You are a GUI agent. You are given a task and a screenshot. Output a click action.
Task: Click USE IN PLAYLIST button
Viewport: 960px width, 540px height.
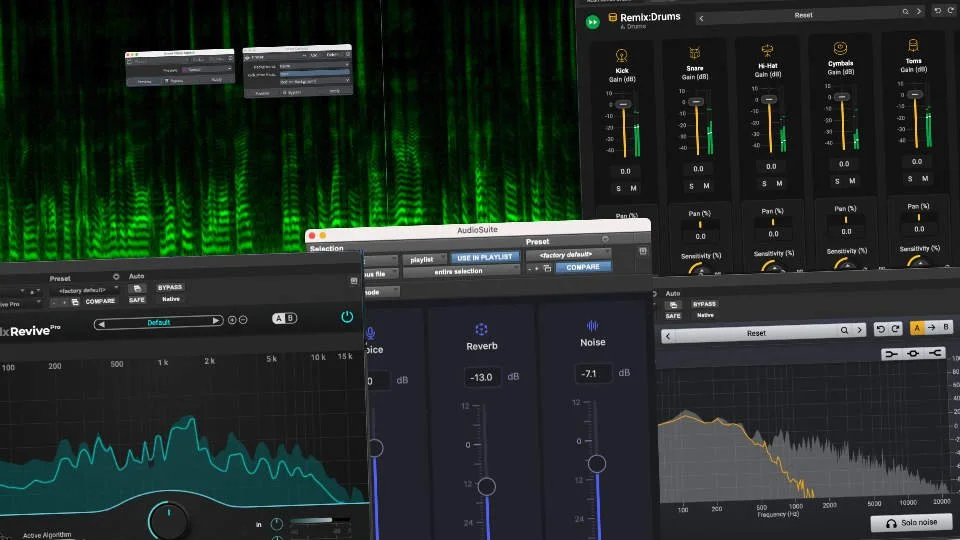[484, 257]
